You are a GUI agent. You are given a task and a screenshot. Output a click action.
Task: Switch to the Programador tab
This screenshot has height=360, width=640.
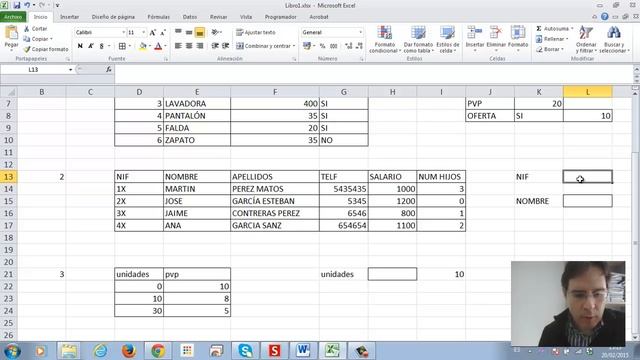point(280,17)
